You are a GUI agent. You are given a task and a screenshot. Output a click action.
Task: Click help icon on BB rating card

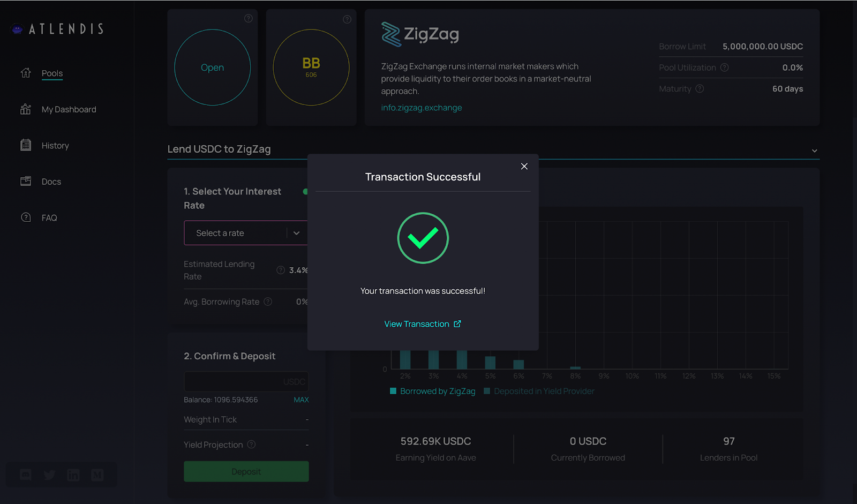(347, 19)
